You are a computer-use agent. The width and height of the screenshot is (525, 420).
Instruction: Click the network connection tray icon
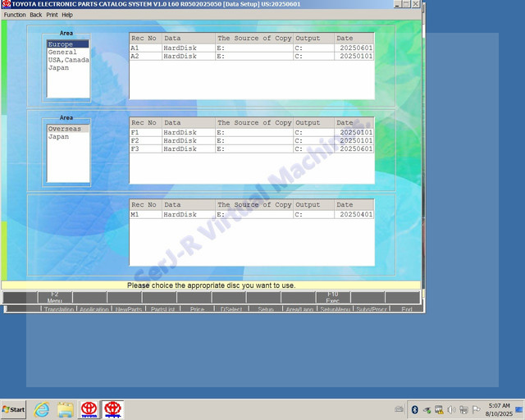click(463, 409)
